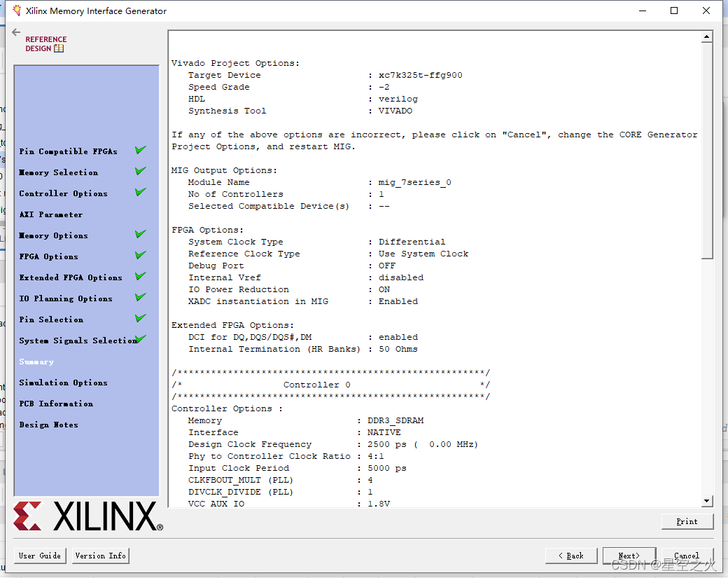Click the REFERENCE DESIGN link
The height and width of the screenshot is (578, 728).
pyautogui.click(x=45, y=43)
